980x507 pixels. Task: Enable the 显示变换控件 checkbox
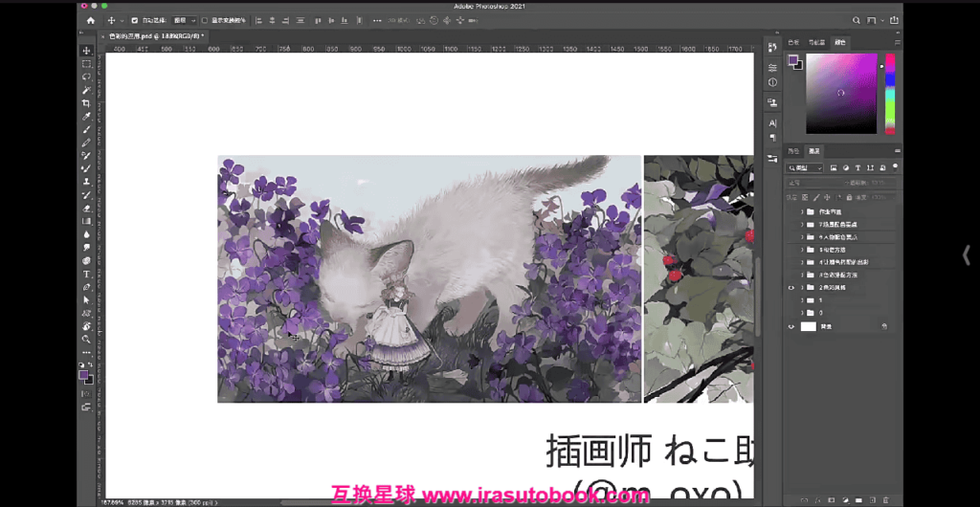tap(205, 21)
